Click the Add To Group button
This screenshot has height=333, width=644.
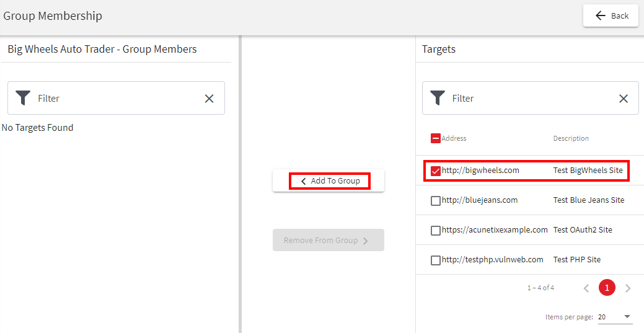pos(329,180)
